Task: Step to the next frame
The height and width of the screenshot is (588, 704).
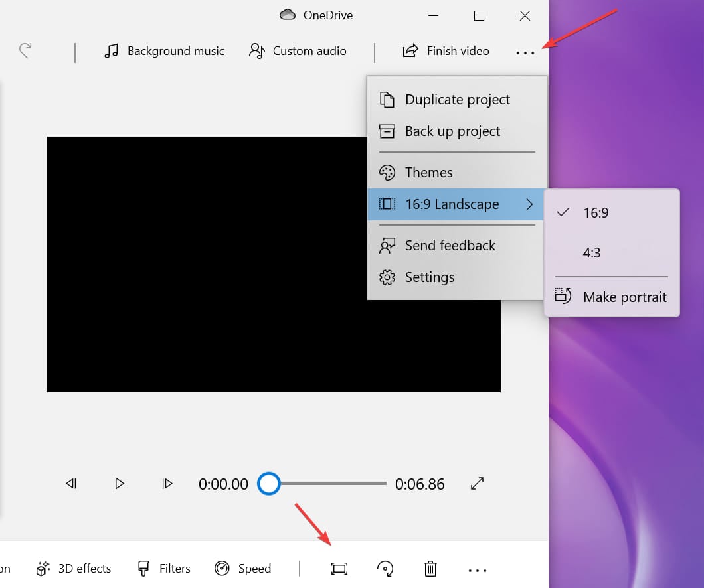Action: (x=167, y=484)
